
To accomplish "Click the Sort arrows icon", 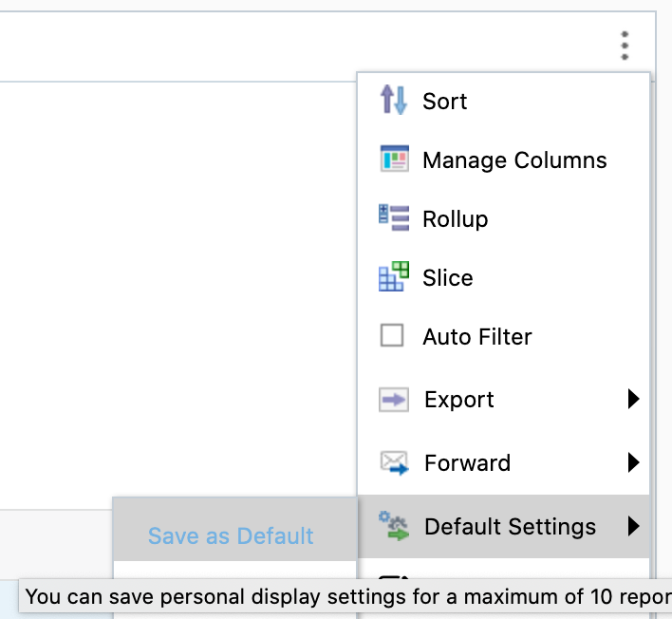I will (393, 100).
